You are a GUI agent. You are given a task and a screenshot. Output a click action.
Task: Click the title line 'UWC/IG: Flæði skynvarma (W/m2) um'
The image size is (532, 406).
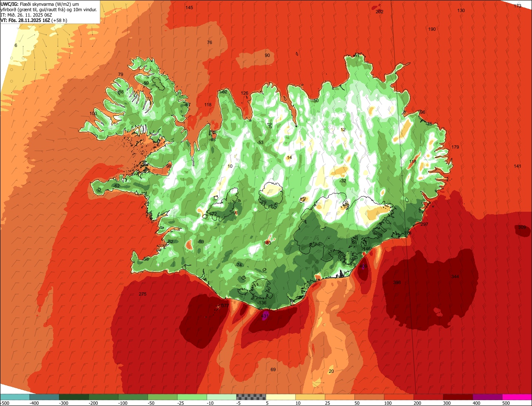click(40, 4)
